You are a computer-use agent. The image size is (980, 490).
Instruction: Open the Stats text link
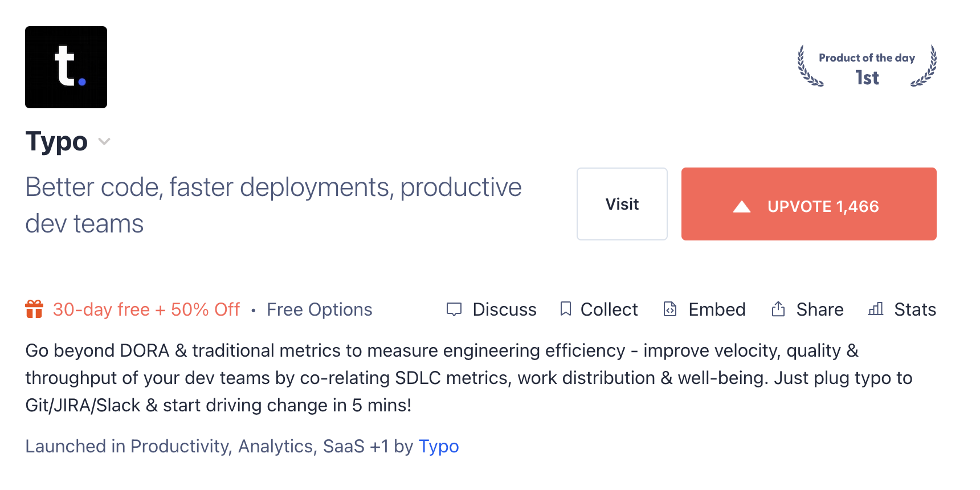(x=915, y=309)
